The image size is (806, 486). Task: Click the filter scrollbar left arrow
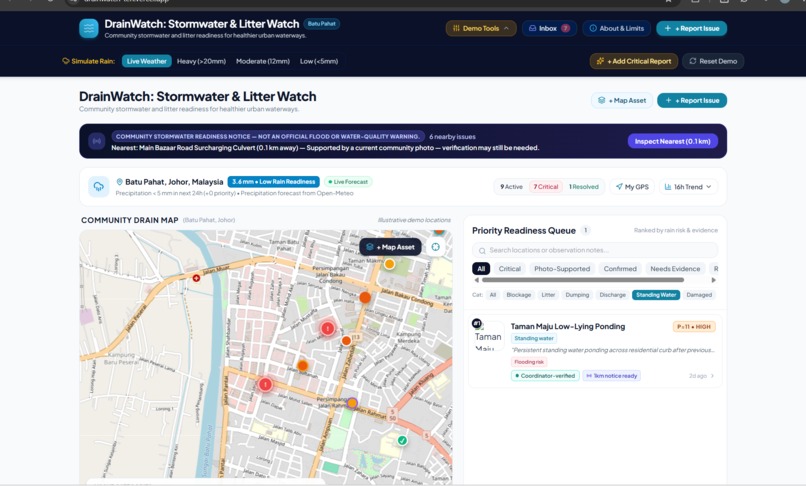pos(477,280)
